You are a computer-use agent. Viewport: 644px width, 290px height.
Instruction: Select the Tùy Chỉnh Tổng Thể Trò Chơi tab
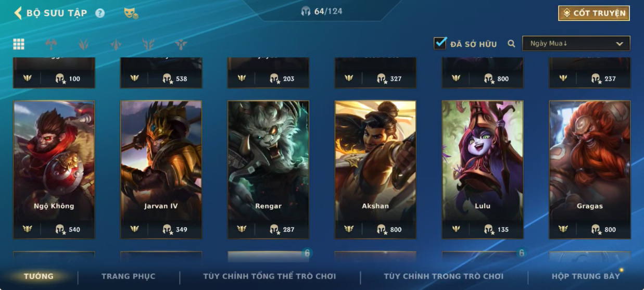click(270, 276)
